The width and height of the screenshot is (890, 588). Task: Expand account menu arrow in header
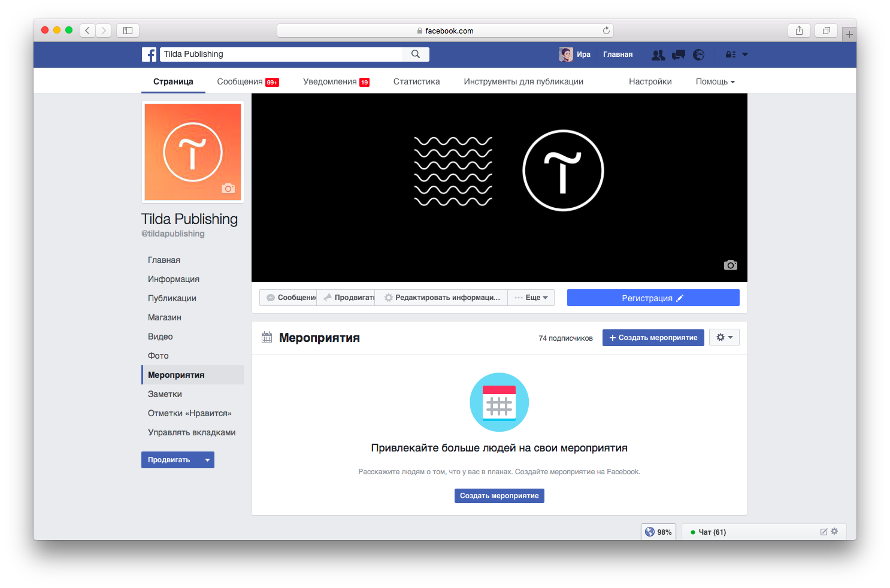pyautogui.click(x=745, y=54)
